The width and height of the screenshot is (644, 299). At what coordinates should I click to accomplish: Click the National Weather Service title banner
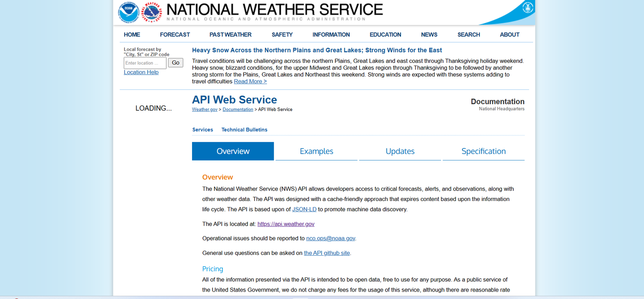pos(275,12)
